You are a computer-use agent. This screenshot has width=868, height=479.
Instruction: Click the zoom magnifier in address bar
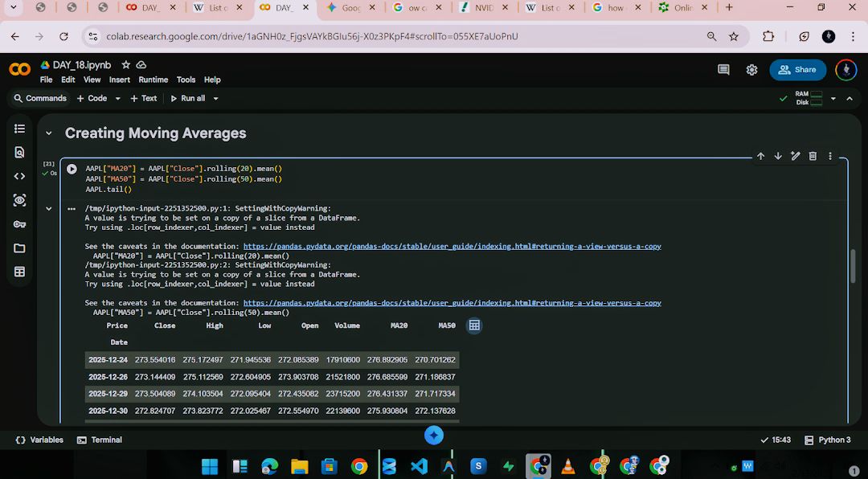click(712, 36)
